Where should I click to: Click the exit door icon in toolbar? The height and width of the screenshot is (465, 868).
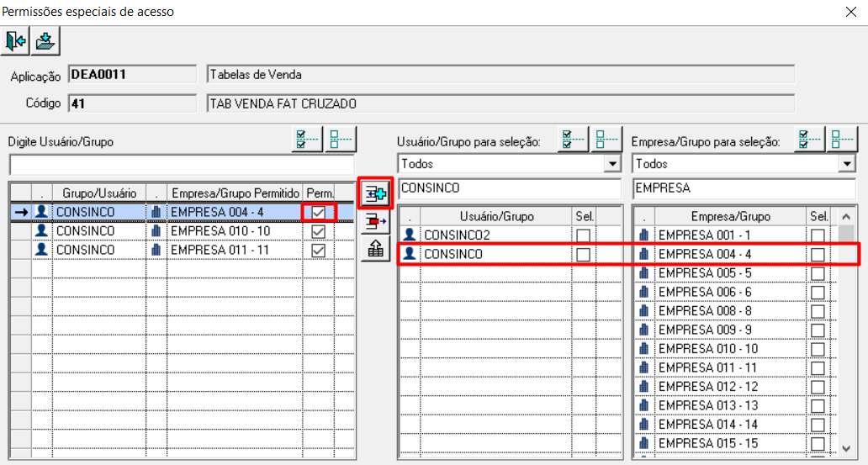pyautogui.click(x=15, y=41)
